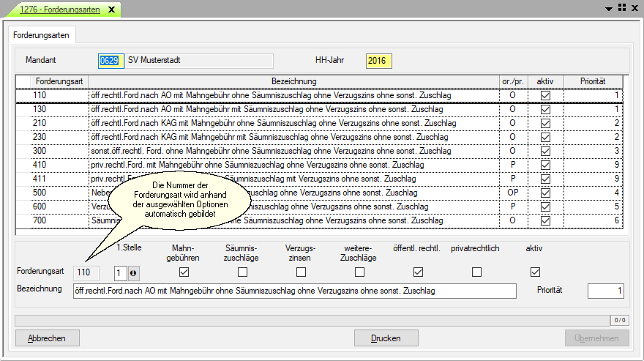Click the lookup icon beside 1.Stelle field
The image size is (644, 361).
tap(133, 272)
